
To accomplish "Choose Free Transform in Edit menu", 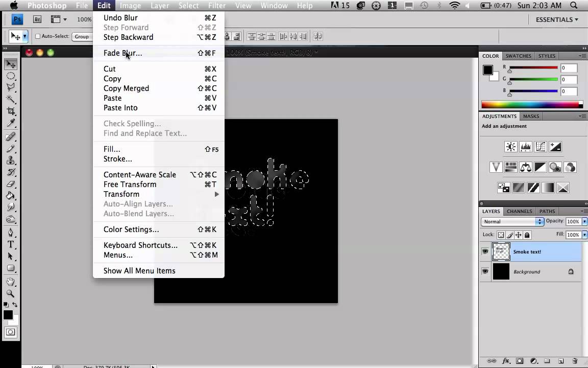I will [x=158, y=185].
